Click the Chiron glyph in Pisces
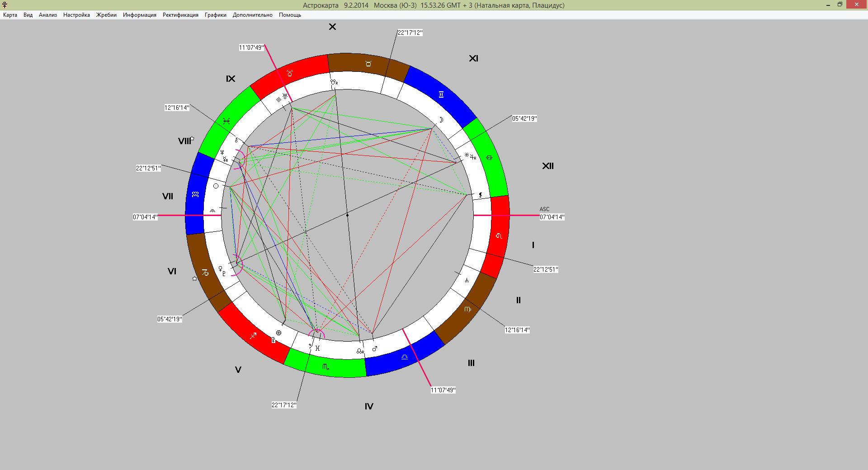This screenshot has width=868, height=470. (236, 140)
